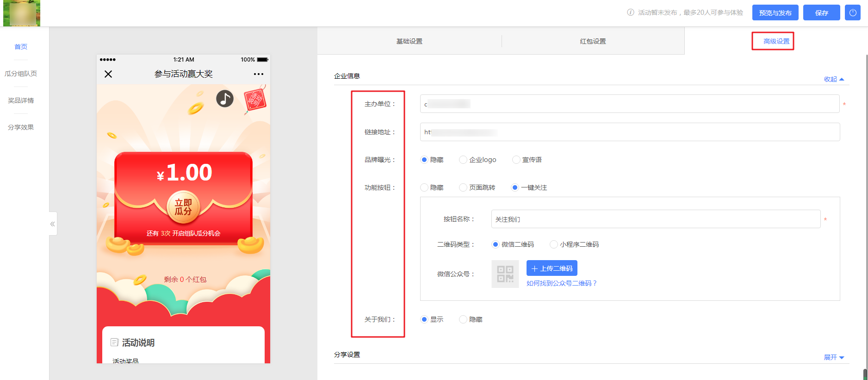Expand 分享设置 section via 展开

[834, 357]
